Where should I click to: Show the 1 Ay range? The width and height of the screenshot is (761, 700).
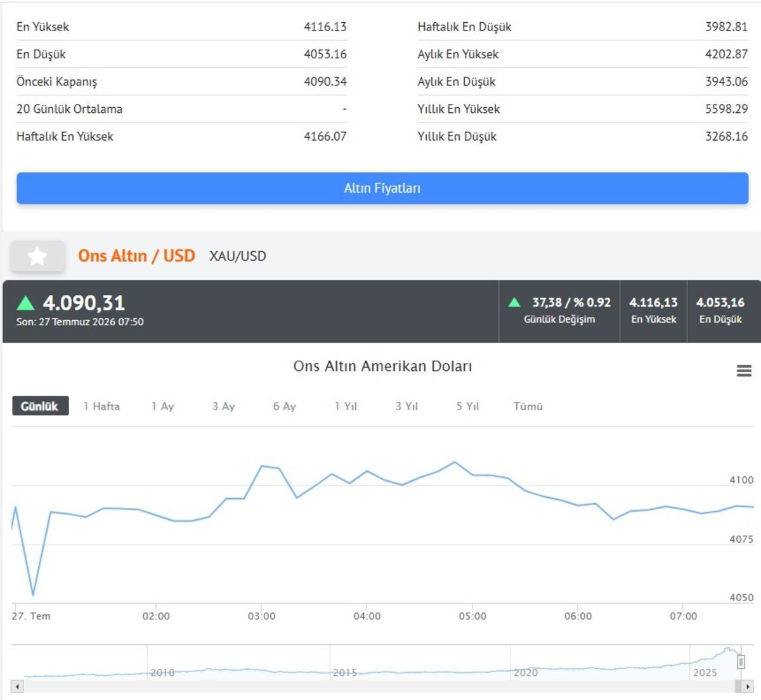click(162, 406)
